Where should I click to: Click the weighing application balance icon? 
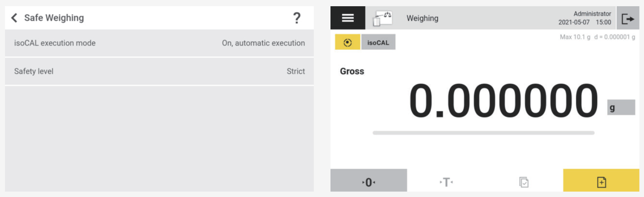383,18
